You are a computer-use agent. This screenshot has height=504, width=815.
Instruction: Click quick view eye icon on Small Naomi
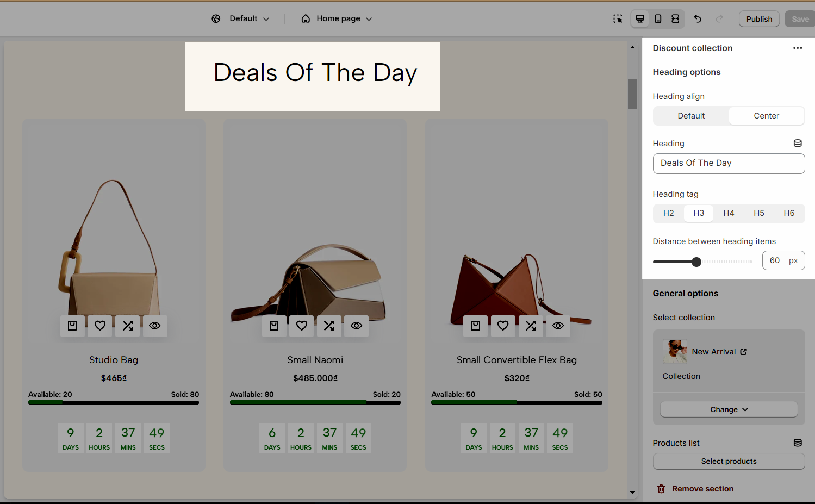(357, 326)
